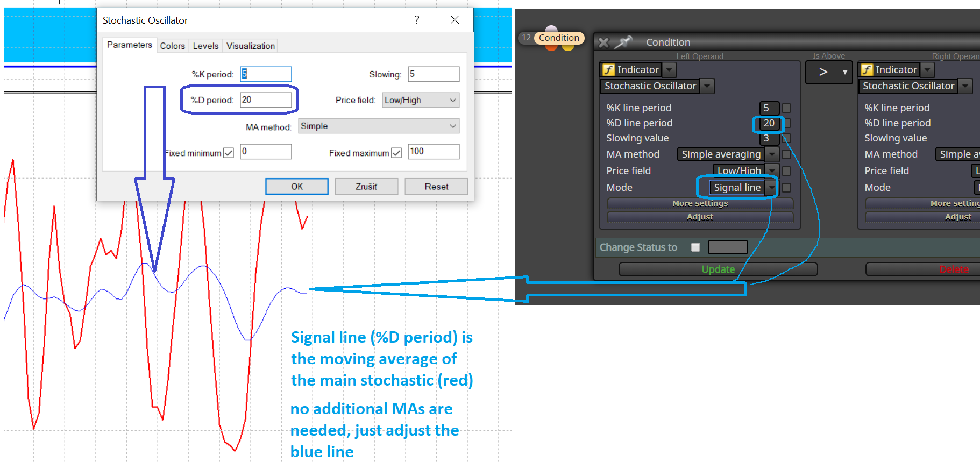Edit the left Slowing value field
This screenshot has width=980, height=462.
tap(769, 138)
